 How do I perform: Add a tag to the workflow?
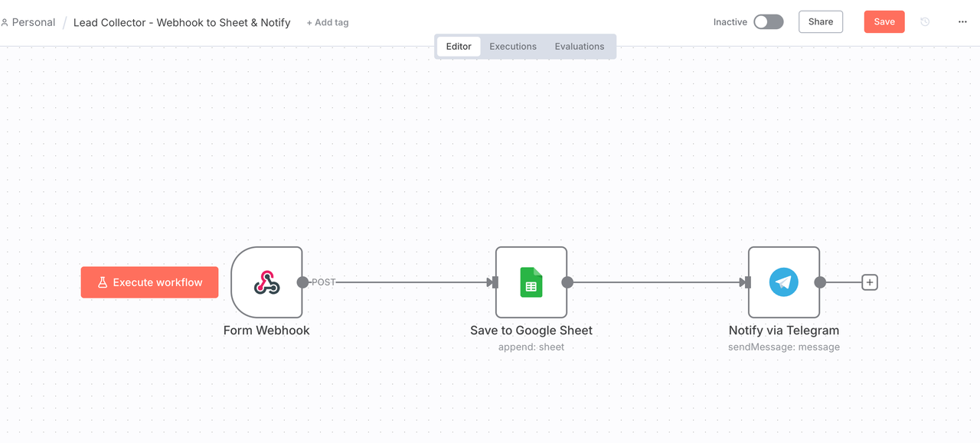328,22
